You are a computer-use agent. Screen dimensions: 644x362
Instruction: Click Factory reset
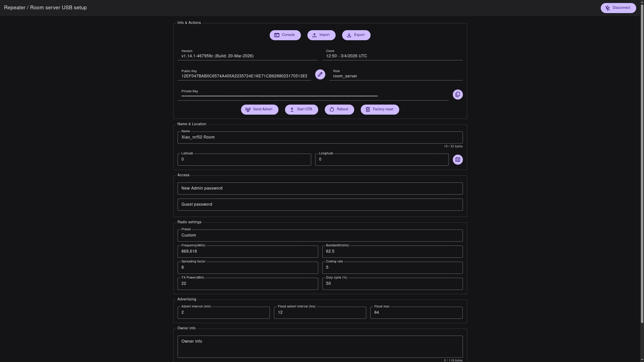coord(380,110)
